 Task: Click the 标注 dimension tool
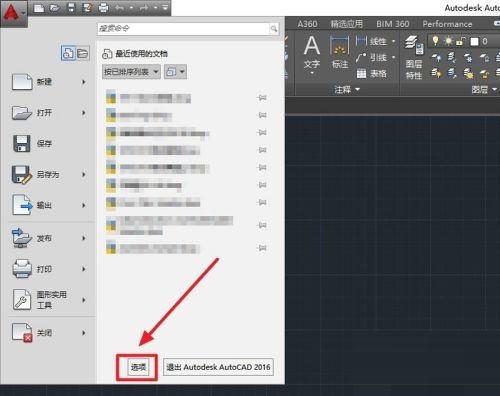pos(340,53)
